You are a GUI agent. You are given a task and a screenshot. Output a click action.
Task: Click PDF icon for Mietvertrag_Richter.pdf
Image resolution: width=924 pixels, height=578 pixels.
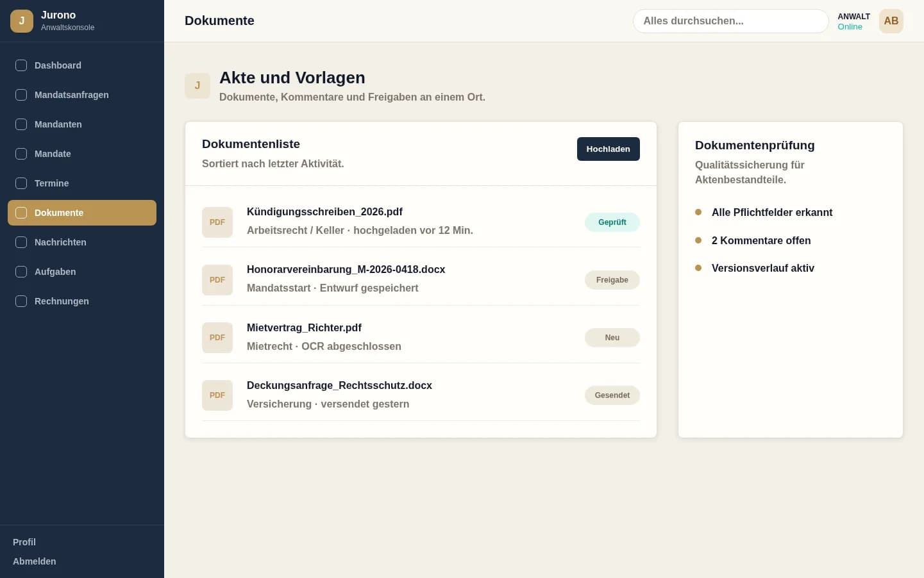(x=217, y=338)
